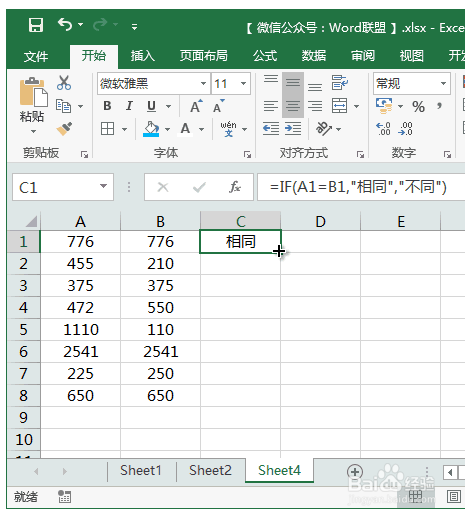Open the font size dropdown showing 11

[x=244, y=83]
